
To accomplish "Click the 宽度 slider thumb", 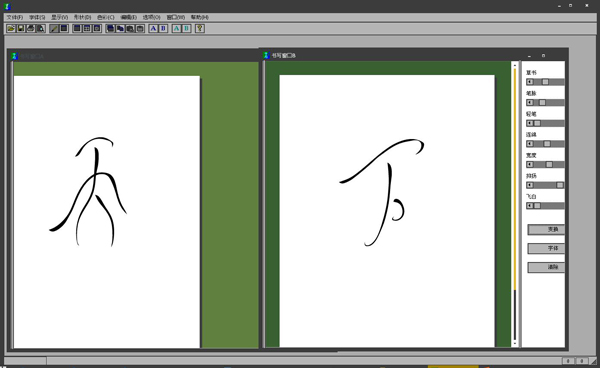I will [549, 164].
